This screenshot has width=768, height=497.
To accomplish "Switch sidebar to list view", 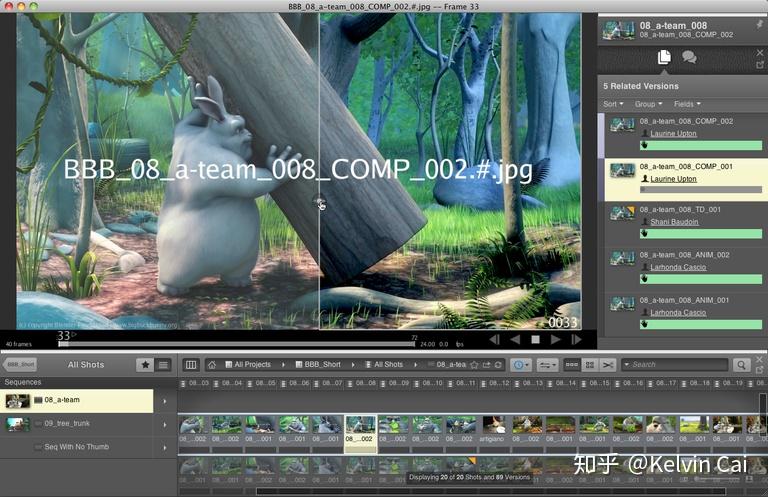I will click(x=163, y=365).
